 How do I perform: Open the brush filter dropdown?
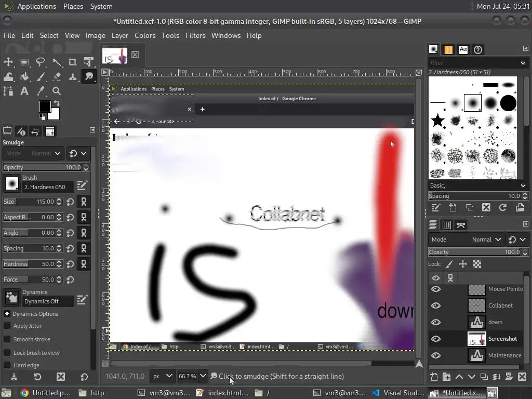(523, 63)
